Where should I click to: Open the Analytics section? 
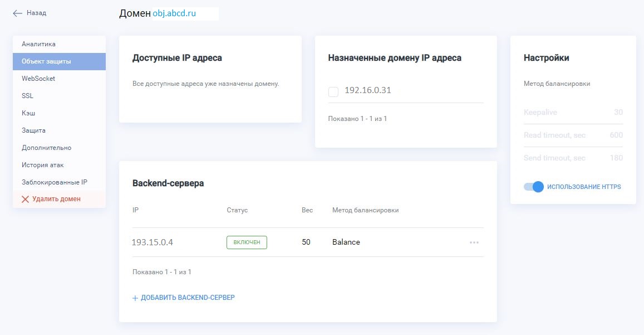point(38,44)
